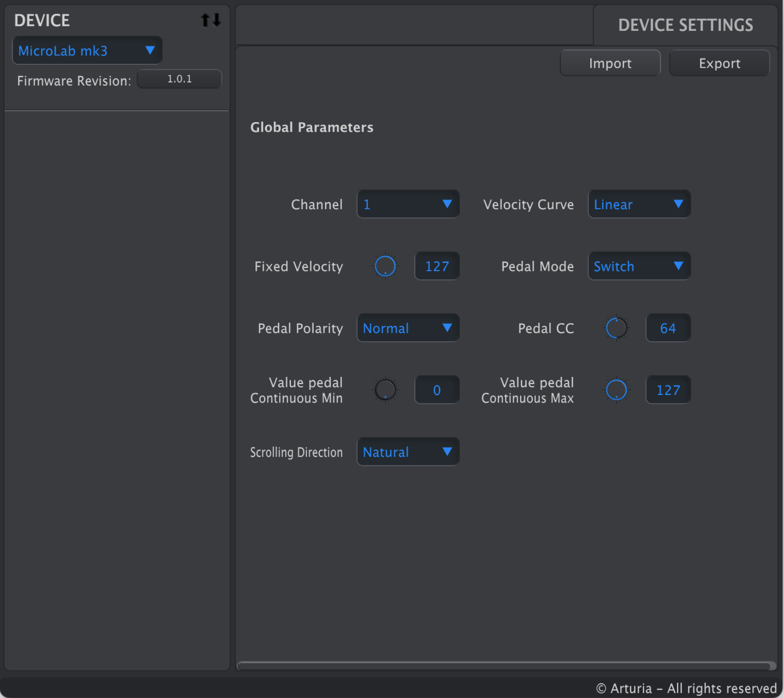Open the Channel dropdown

click(408, 204)
